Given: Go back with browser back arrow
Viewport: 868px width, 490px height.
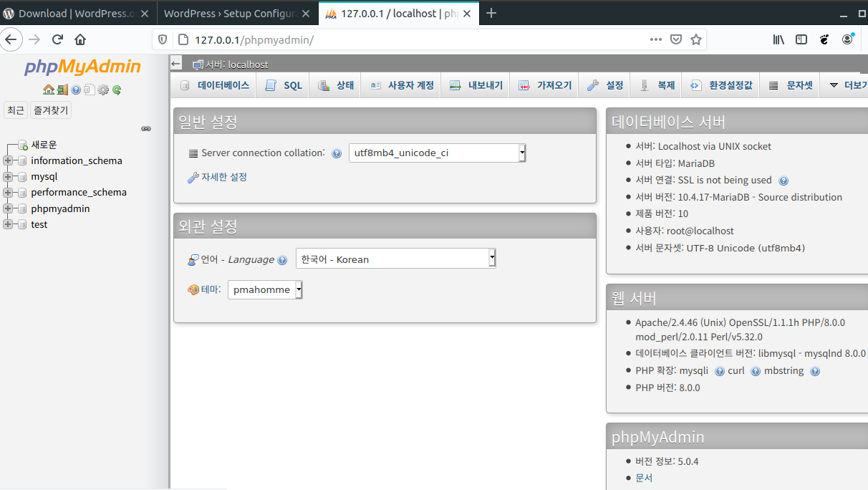Looking at the screenshot, I should [x=11, y=39].
